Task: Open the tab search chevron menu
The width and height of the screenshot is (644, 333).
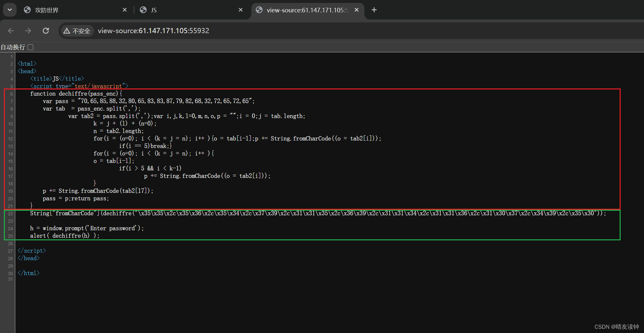Action: 9,9
